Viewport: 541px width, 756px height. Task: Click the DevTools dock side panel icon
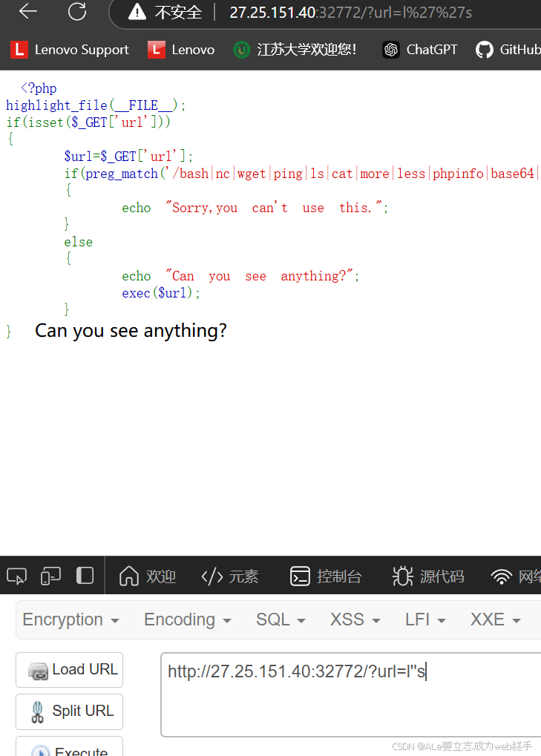[x=85, y=576]
